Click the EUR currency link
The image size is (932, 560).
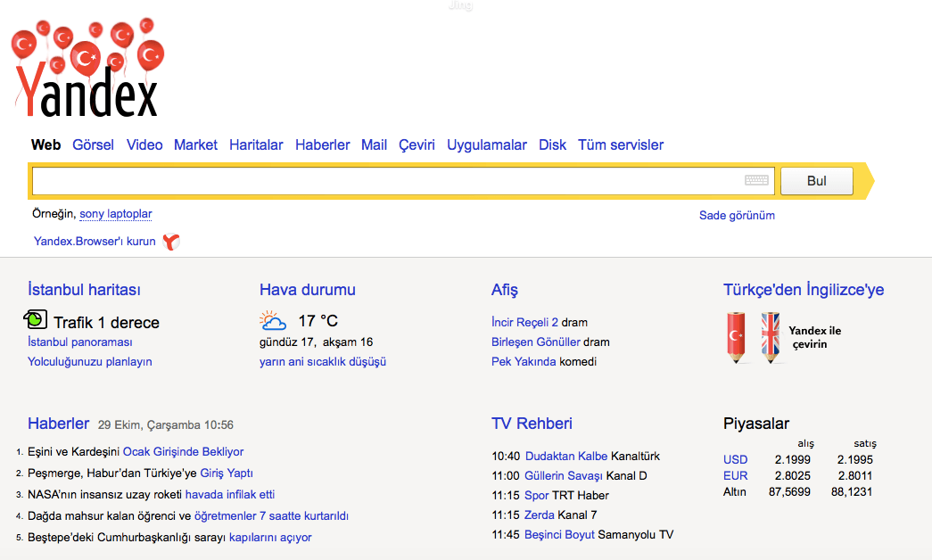point(735,475)
